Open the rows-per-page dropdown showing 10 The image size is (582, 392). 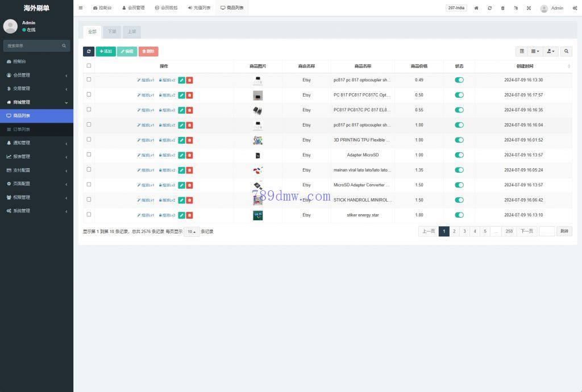tap(192, 232)
